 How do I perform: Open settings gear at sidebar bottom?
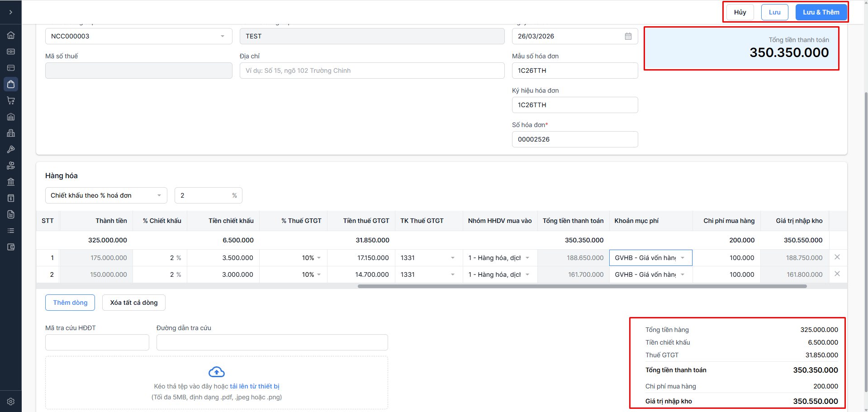[11, 402]
